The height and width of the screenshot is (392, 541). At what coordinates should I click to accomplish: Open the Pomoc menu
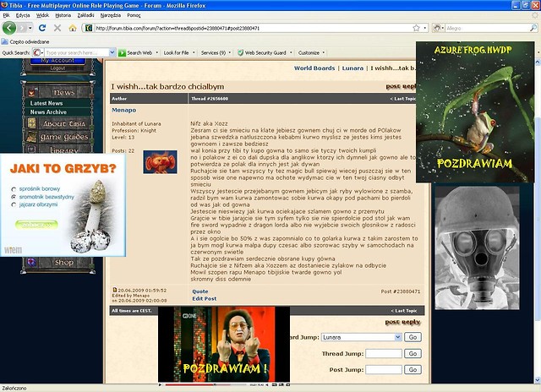(x=134, y=15)
